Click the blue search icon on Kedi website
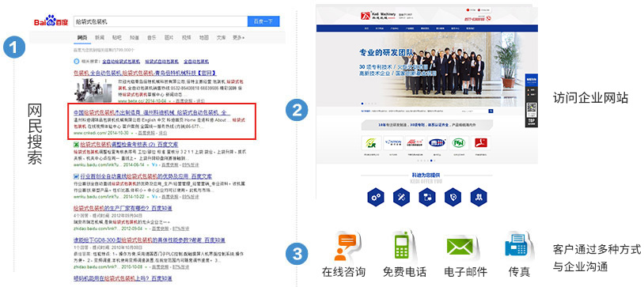Image resolution: width=644 pixels, height=287 pixels. click(x=491, y=111)
